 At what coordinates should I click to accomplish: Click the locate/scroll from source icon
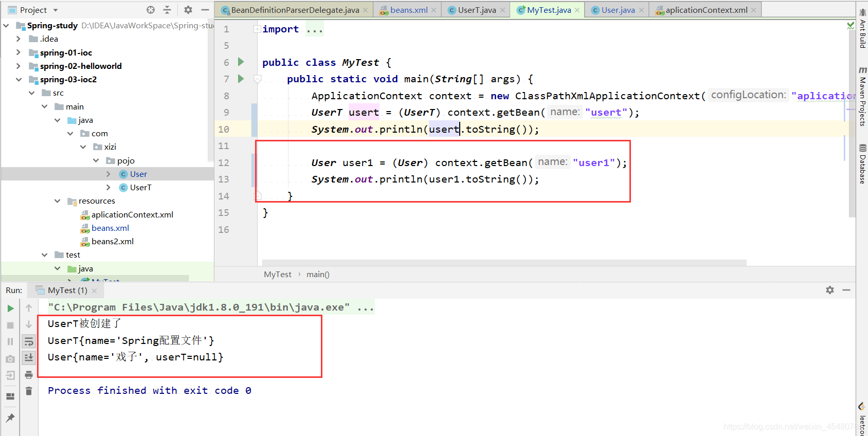151,10
